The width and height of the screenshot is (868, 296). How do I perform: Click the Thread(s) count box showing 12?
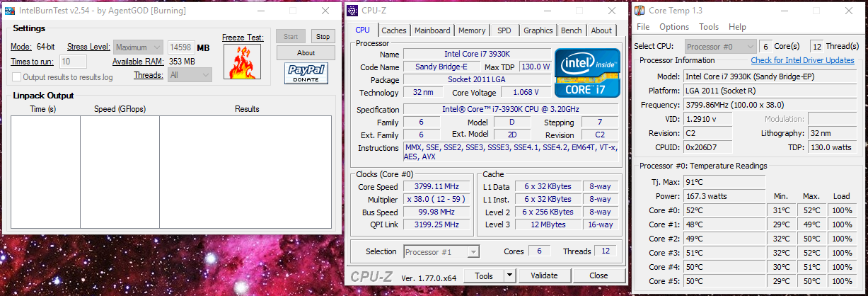pyautogui.click(x=816, y=46)
